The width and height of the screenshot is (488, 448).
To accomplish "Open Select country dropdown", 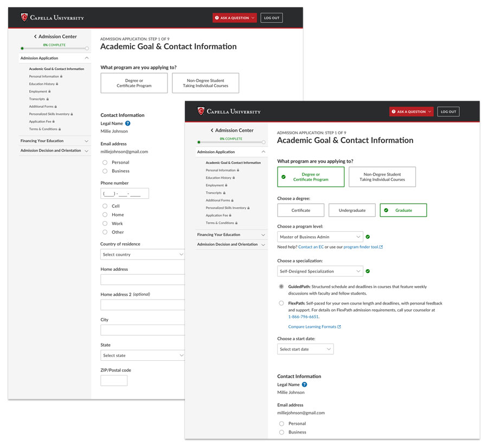I will pos(142,254).
